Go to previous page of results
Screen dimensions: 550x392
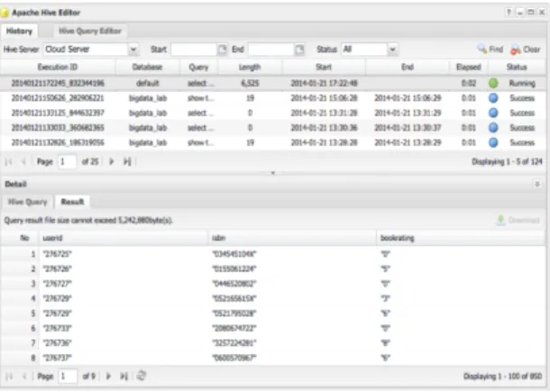tap(24, 377)
